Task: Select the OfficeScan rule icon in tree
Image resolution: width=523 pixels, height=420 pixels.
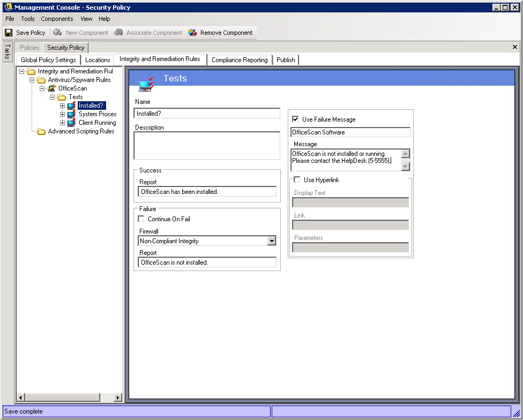Action: [51, 88]
